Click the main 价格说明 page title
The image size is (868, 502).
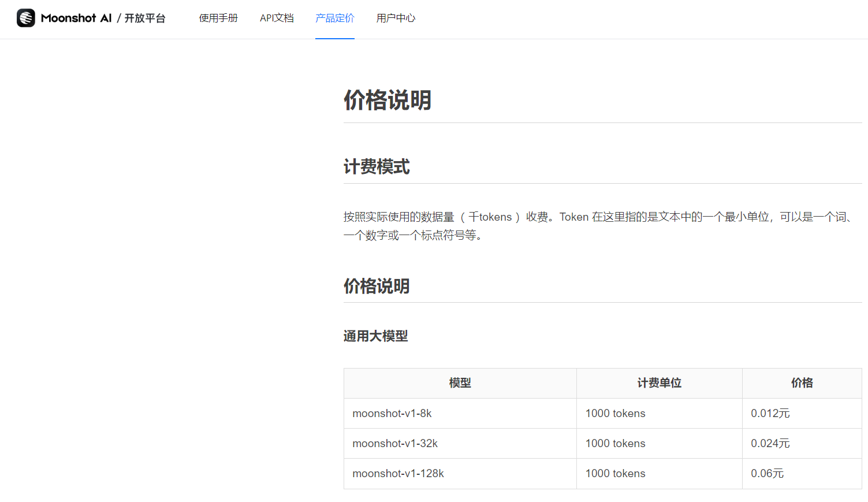tap(388, 100)
